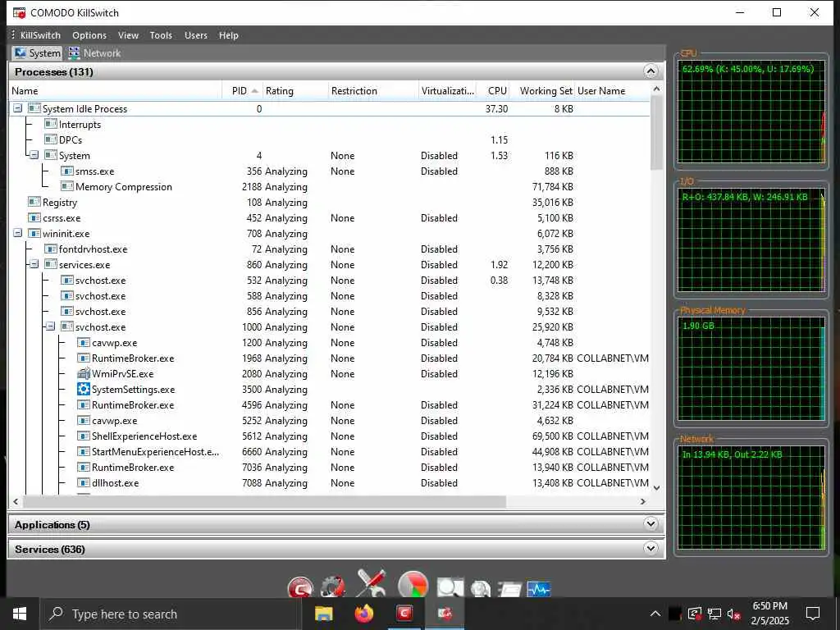Screen dimensions: 840x630
Task: Click the dllhost.exe process icon
Action: tap(83, 482)
